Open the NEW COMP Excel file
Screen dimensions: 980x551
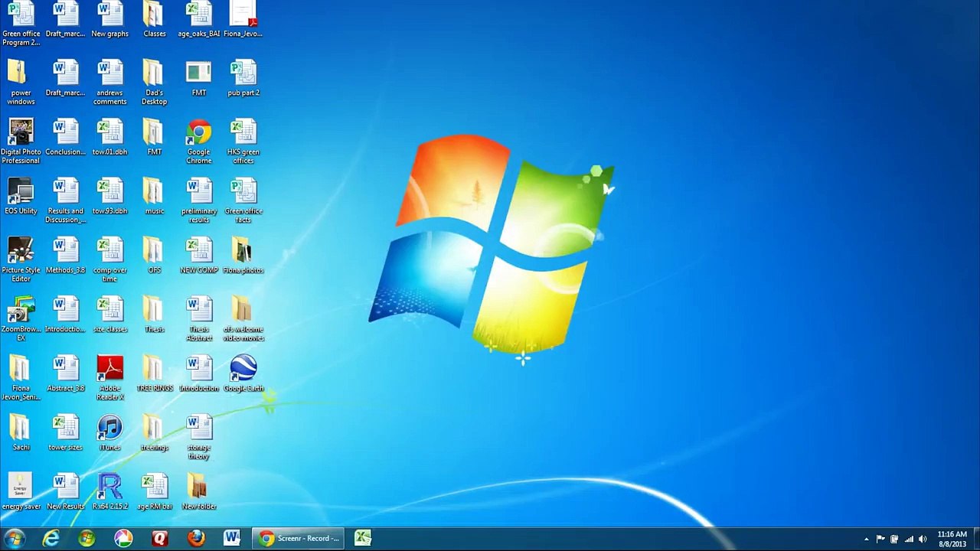198,256
